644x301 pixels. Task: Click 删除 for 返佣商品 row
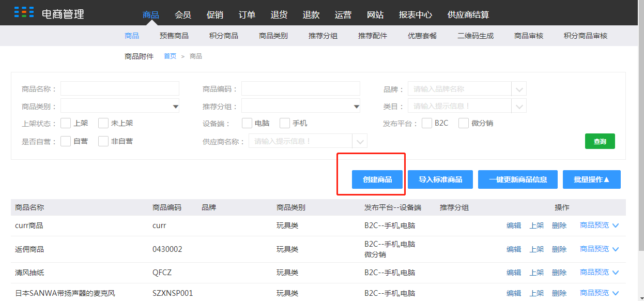pyautogui.click(x=559, y=249)
